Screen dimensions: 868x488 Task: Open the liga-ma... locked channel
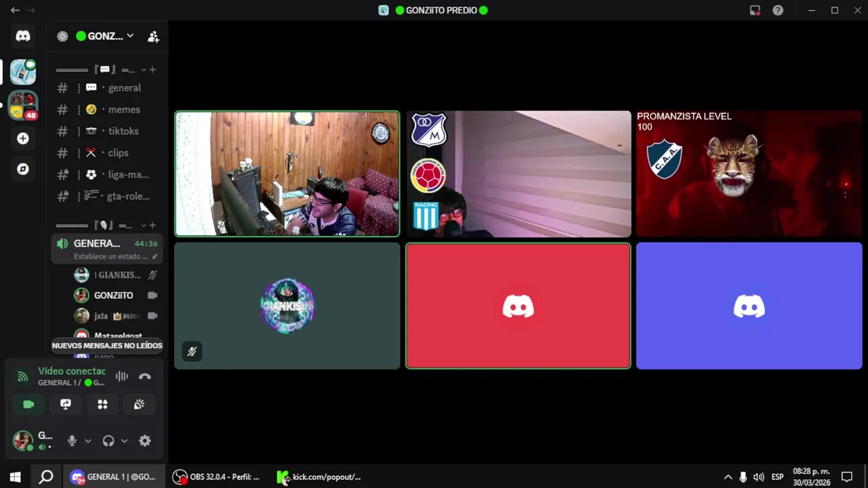[107, 175]
